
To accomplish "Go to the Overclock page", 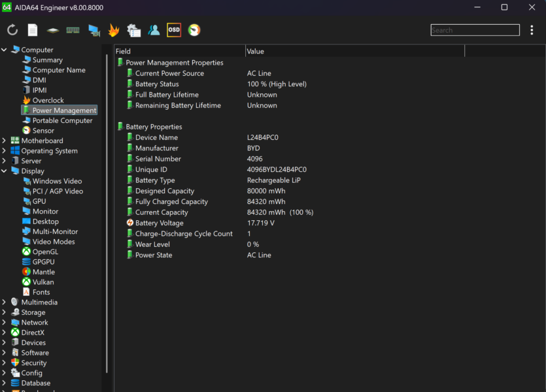I will click(x=48, y=100).
